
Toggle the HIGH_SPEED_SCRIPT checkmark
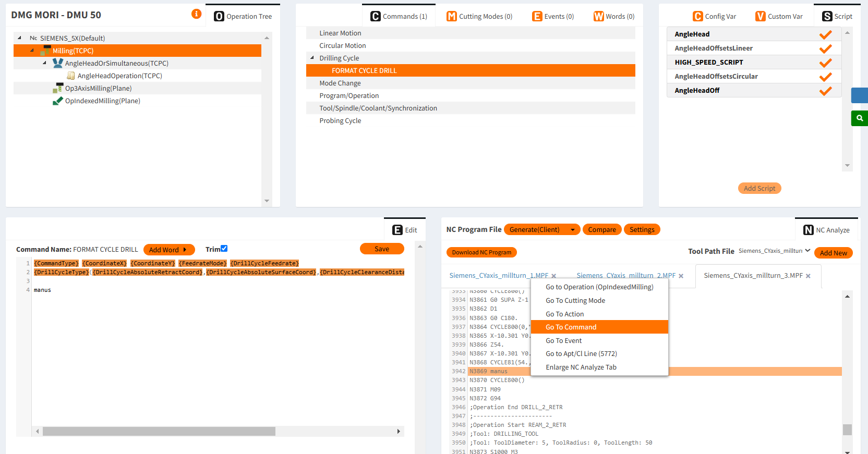click(825, 63)
